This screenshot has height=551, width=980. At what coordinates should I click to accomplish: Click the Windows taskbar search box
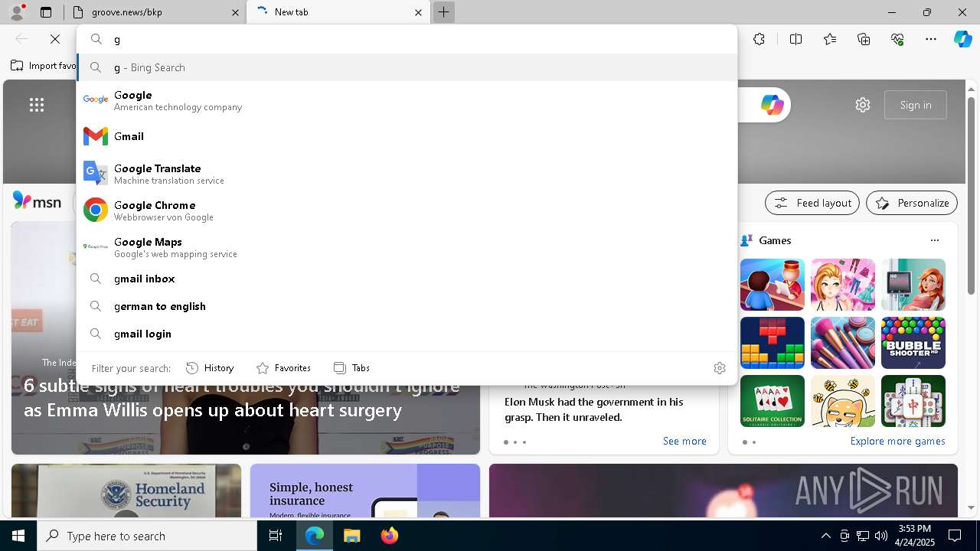[147, 536]
